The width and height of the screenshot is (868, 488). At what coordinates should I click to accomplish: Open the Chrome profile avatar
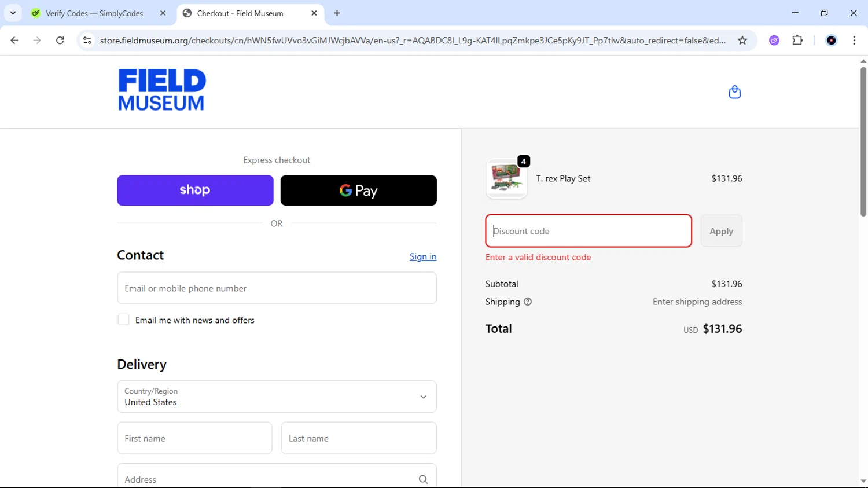[x=831, y=41]
